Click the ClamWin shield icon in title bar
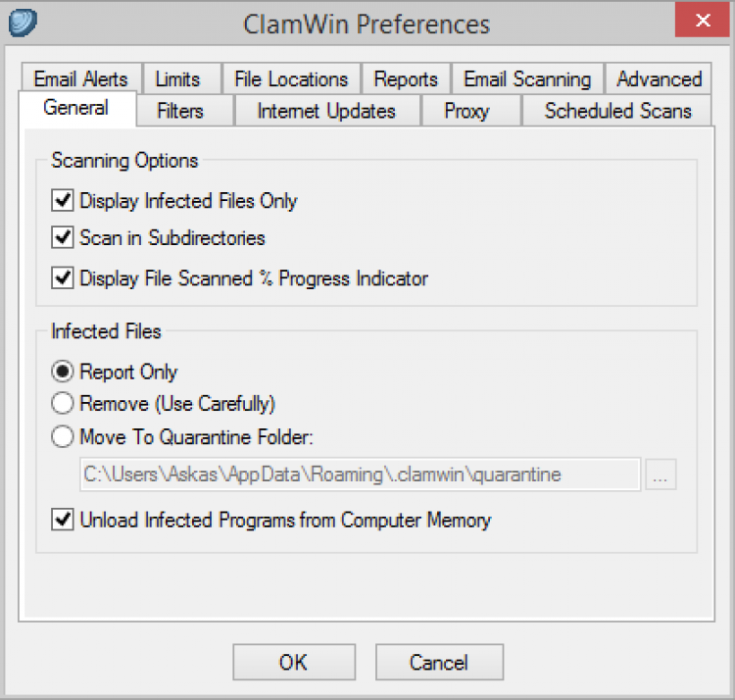Image resolution: width=735 pixels, height=700 pixels. 23,23
